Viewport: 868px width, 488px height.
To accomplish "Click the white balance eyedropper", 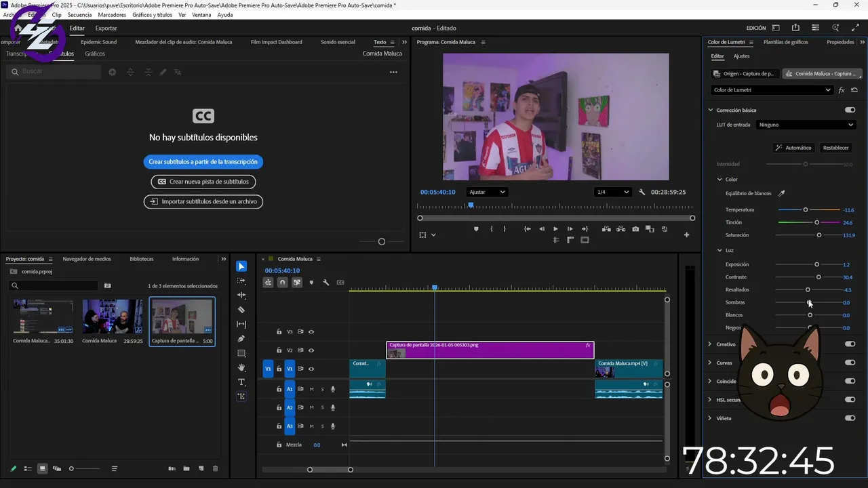I will 781,193.
